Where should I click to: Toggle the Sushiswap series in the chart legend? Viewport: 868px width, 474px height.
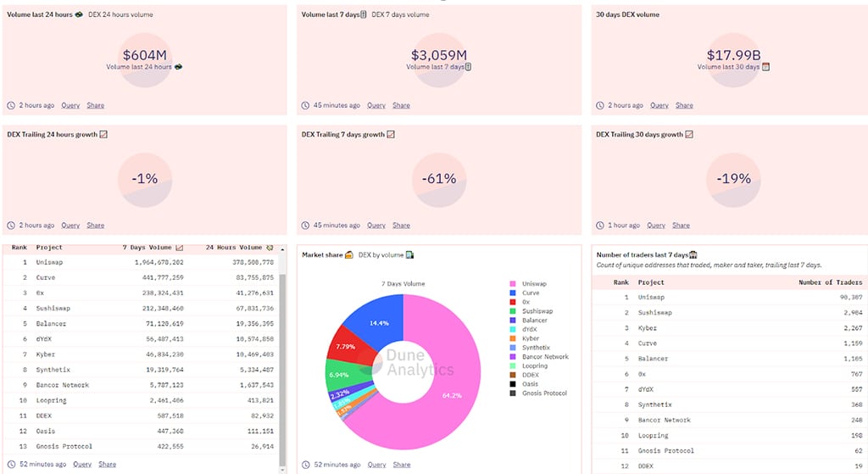point(531,311)
